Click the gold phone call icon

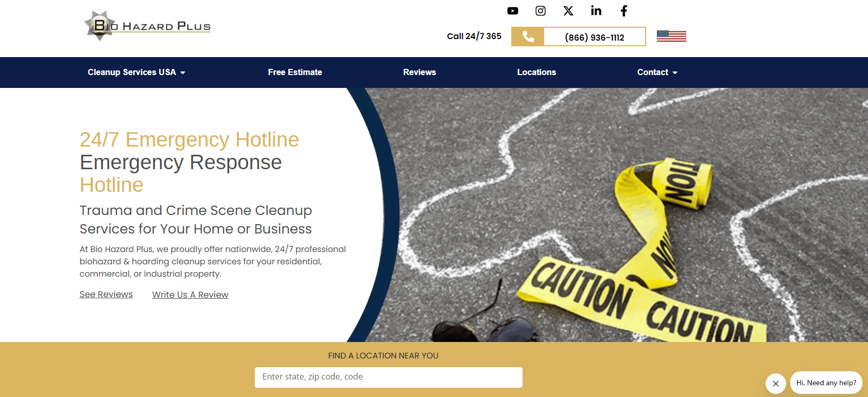(528, 37)
